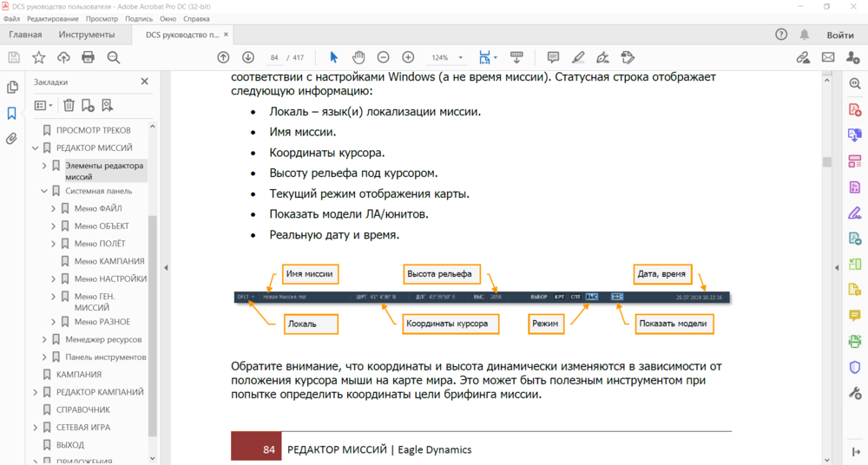
Task: Collapse right tools pane arrow
Action: coord(837,267)
